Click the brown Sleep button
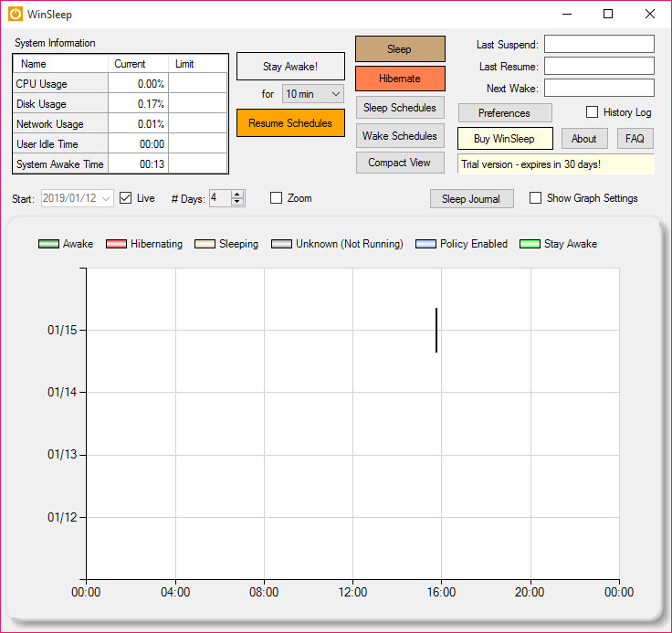This screenshot has width=672, height=633. 400,49
